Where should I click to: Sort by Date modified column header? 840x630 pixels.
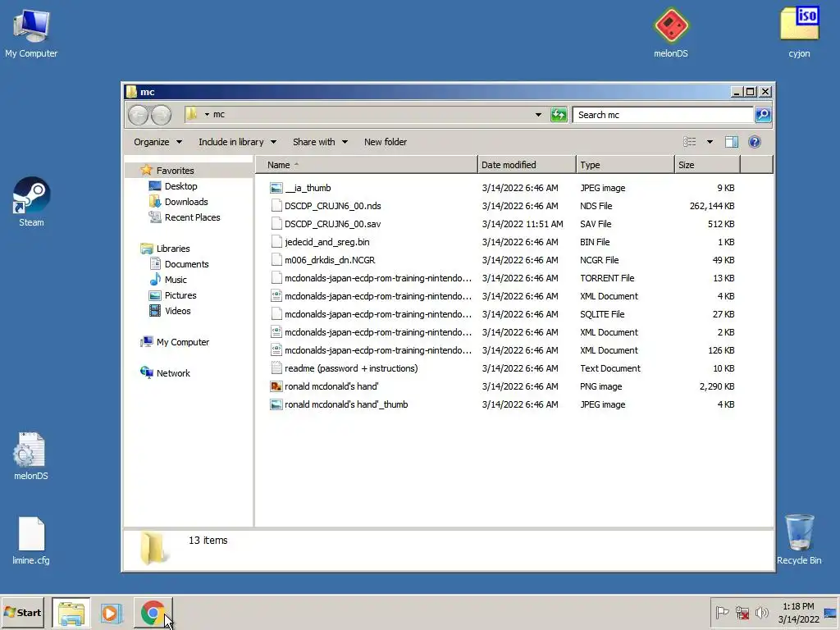(x=527, y=165)
